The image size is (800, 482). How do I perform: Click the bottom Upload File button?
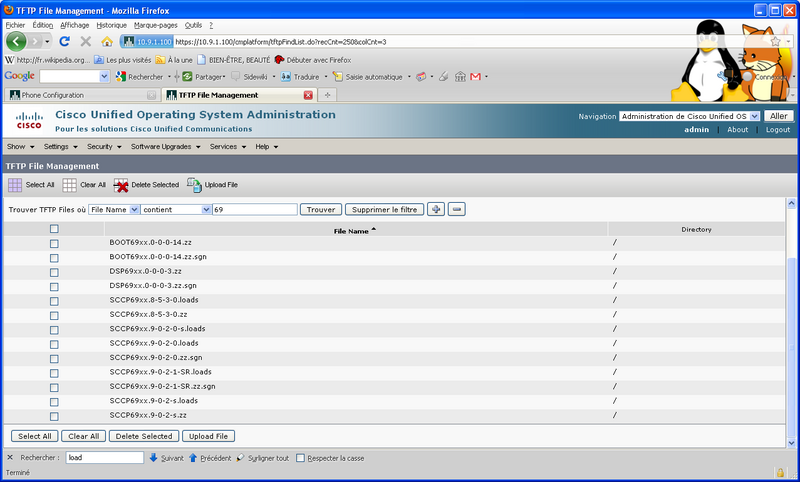(x=209, y=436)
